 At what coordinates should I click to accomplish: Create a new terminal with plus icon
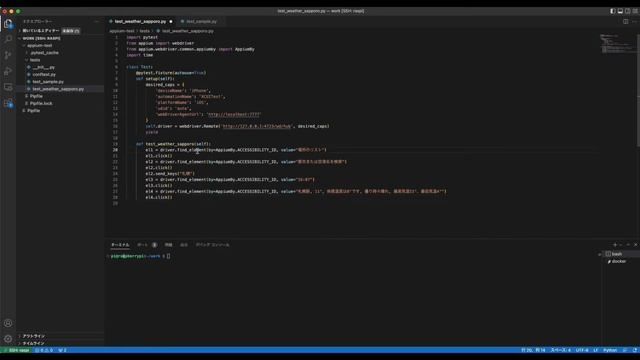(x=615, y=244)
